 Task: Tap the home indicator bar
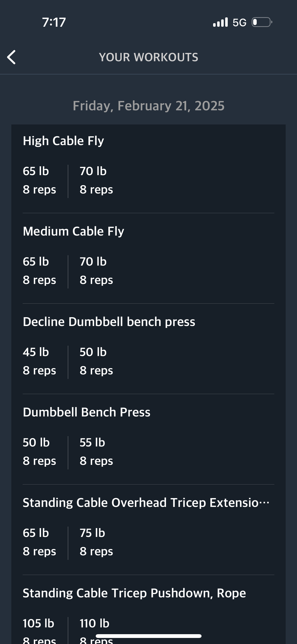click(149, 636)
